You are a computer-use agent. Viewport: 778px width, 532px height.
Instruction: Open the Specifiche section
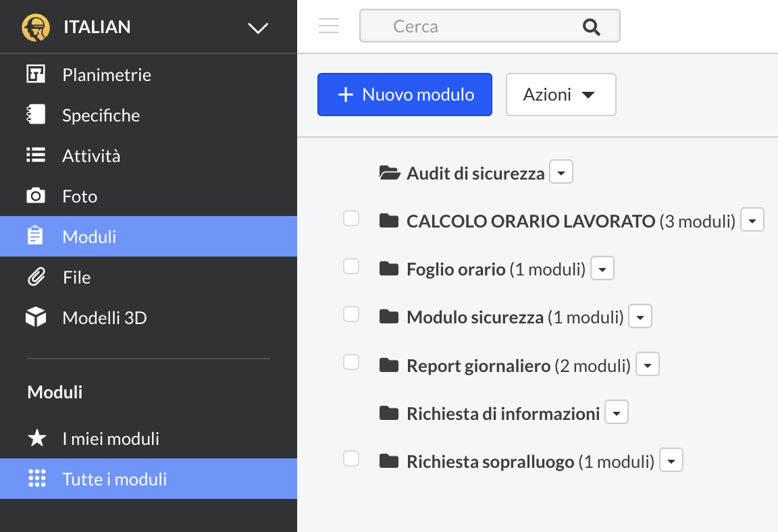149,115
